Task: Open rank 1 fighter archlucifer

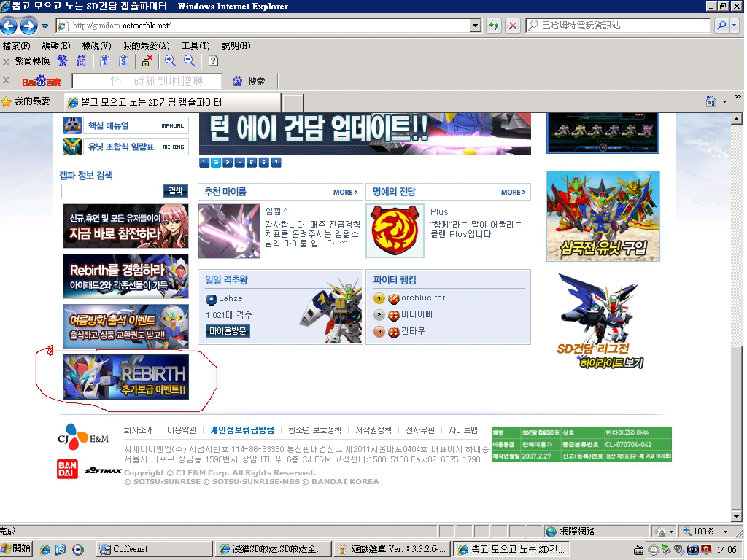Action: point(423,297)
